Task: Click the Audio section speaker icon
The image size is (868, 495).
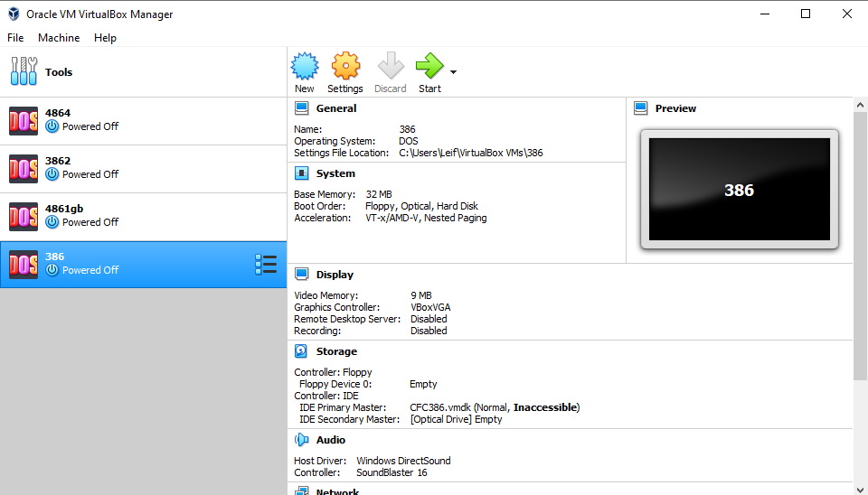Action: click(302, 440)
